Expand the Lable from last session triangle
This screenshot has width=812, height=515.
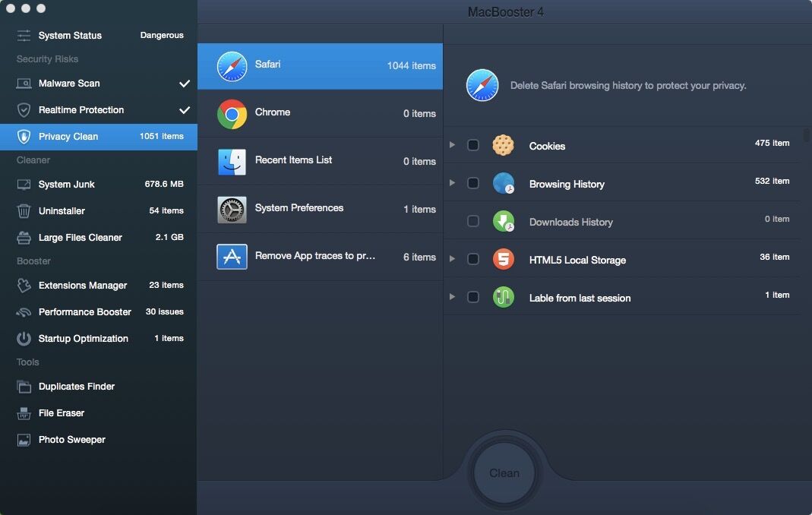click(x=452, y=297)
